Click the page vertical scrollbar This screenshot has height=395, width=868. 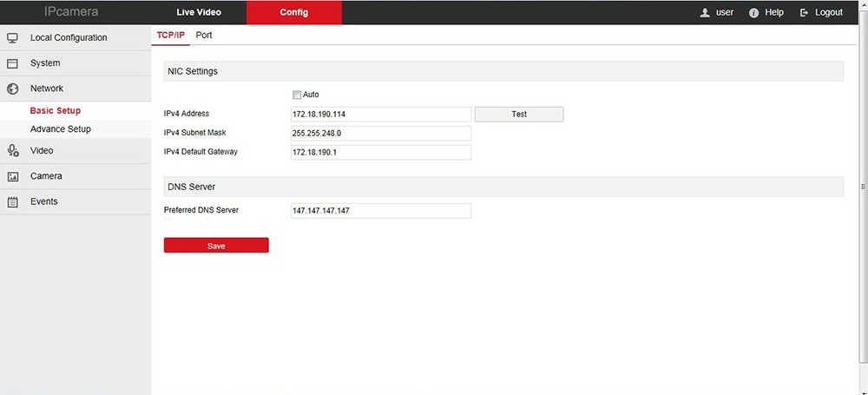point(863,186)
